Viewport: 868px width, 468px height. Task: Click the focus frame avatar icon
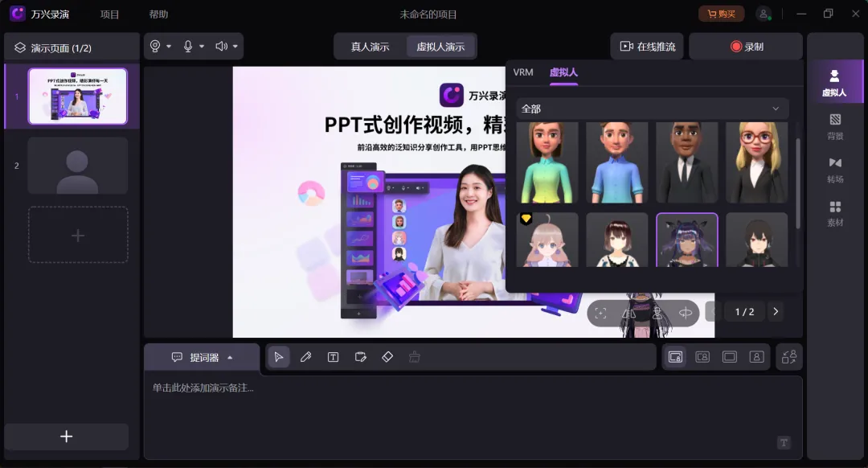pyautogui.click(x=600, y=314)
